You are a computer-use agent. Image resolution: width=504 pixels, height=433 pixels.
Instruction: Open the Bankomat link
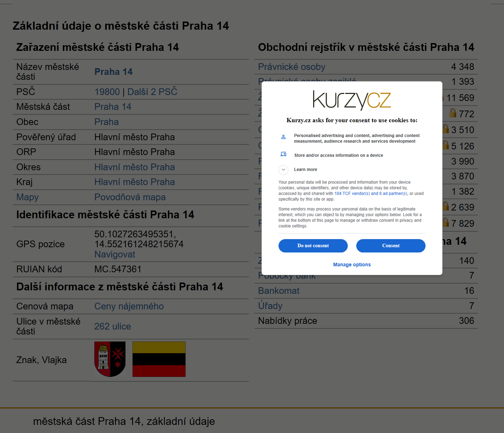tap(279, 291)
